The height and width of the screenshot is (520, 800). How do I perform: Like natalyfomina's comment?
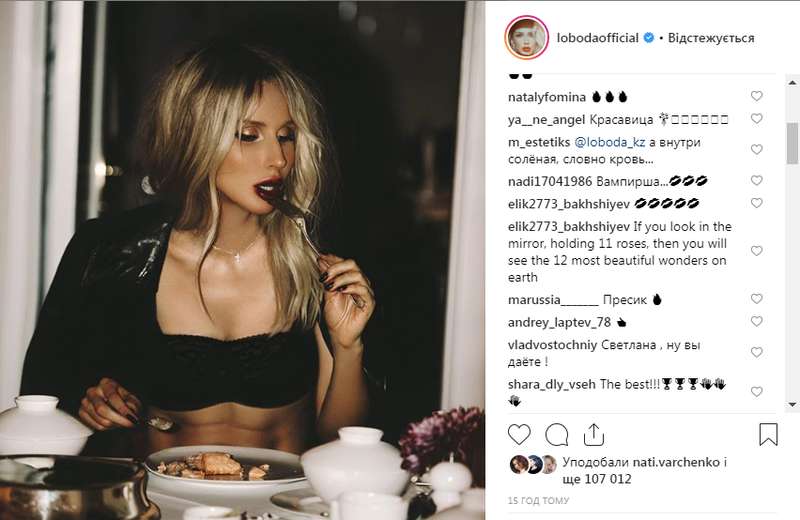[x=757, y=96]
